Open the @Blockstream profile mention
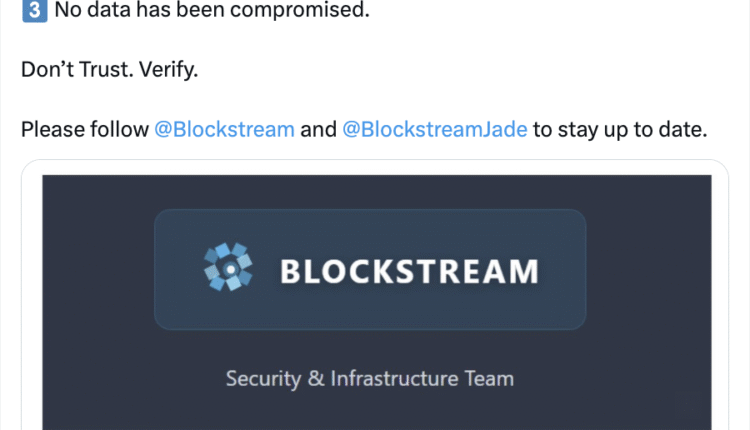This screenshot has height=430, width=750. click(224, 129)
